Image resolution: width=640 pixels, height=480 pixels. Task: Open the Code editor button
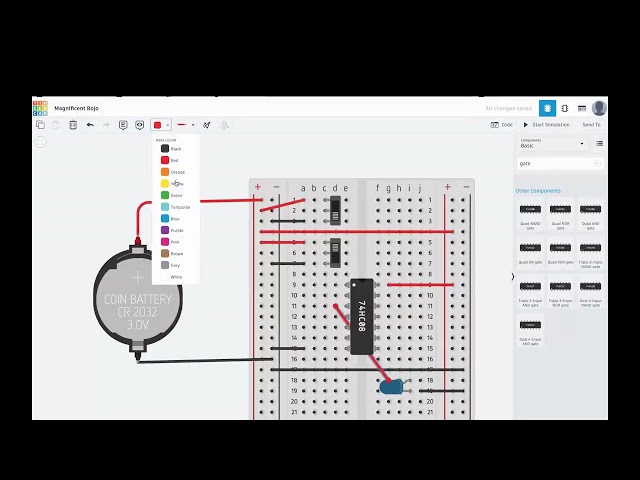tap(502, 124)
